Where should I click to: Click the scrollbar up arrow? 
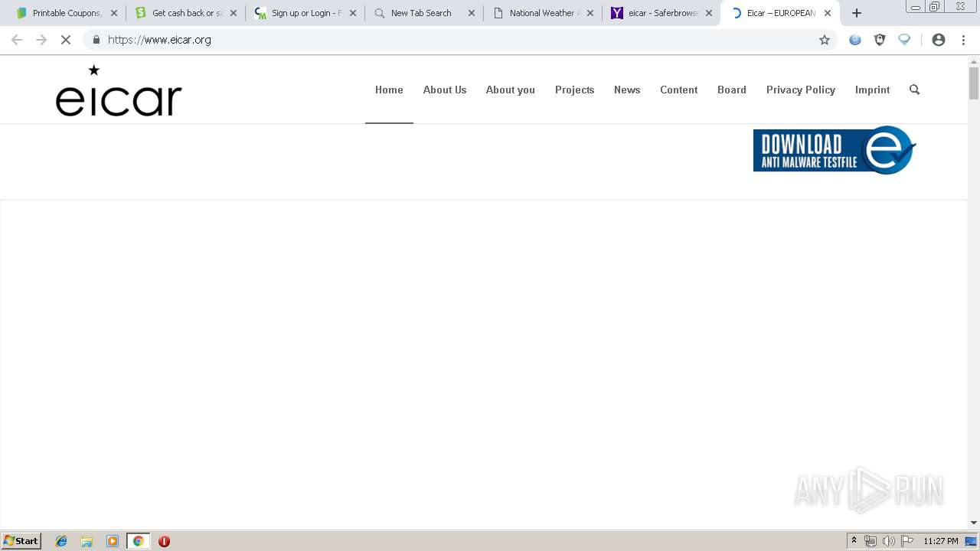[x=974, y=61]
